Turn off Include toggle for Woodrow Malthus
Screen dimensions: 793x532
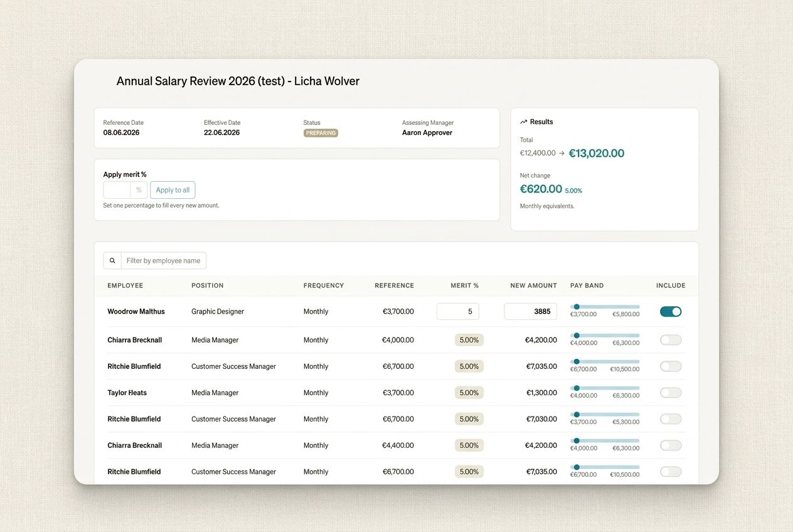(x=671, y=311)
